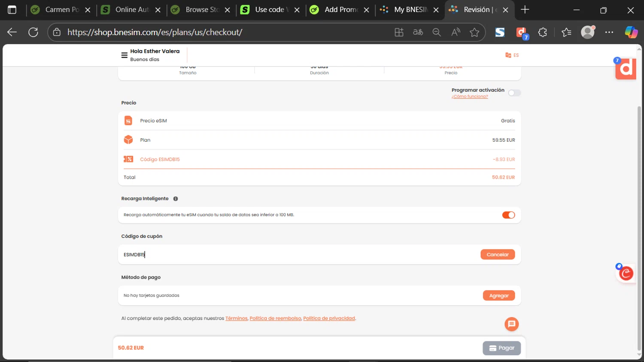Open the Settings and more ellipsis menu
Image resolution: width=644 pixels, height=362 pixels.
(x=609, y=32)
